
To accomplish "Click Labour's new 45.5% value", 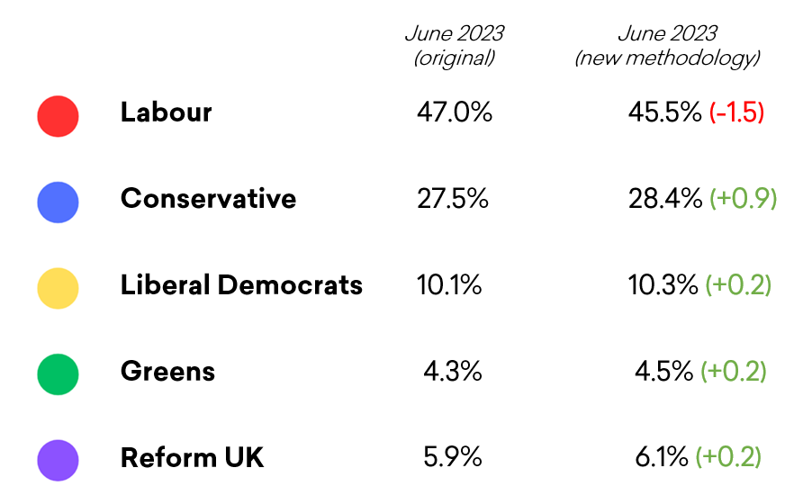I will click(x=664, y=112).
